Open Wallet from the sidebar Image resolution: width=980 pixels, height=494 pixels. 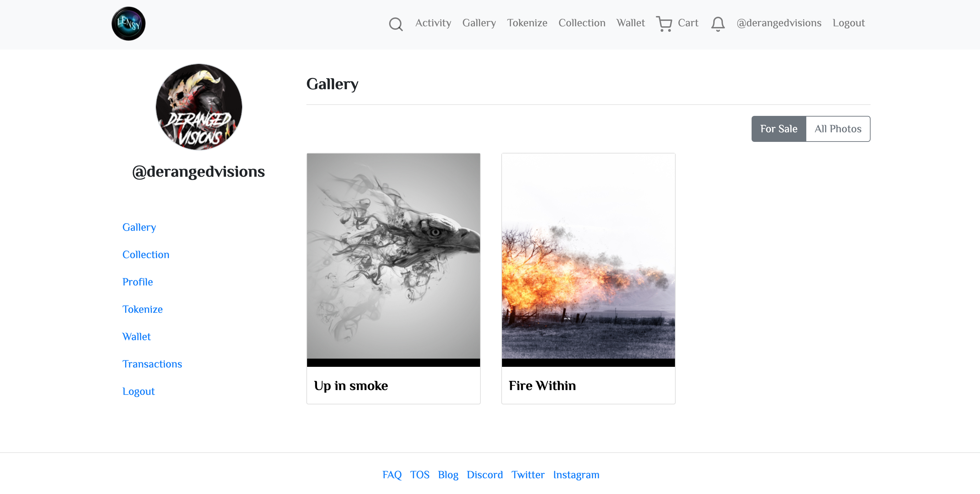[136, 336]
